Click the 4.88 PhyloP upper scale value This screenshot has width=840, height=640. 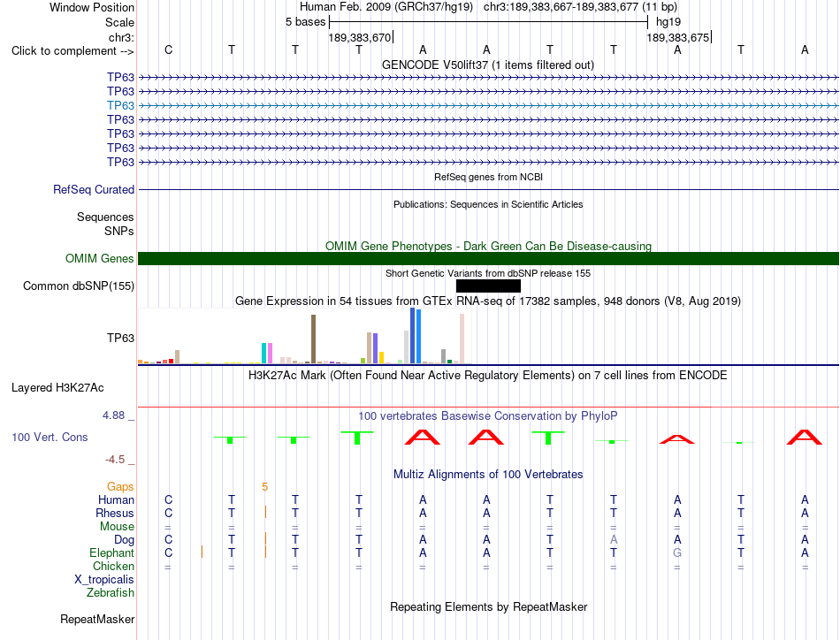point(113,415)
